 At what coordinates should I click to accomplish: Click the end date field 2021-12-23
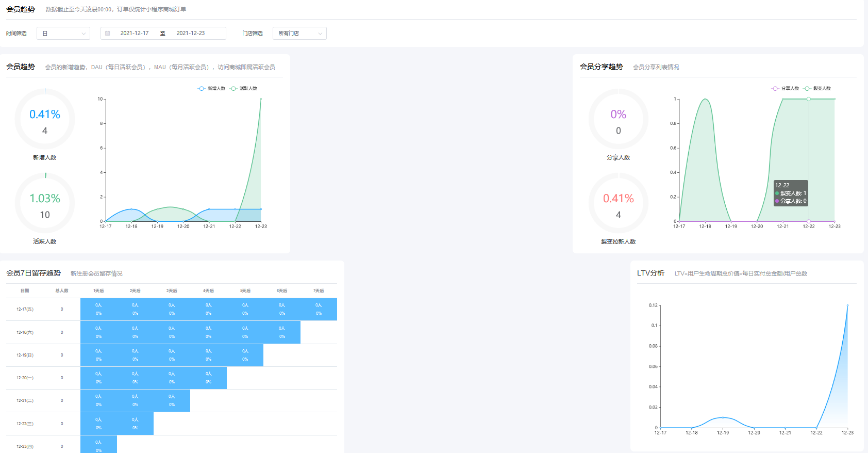coord(191,34)
